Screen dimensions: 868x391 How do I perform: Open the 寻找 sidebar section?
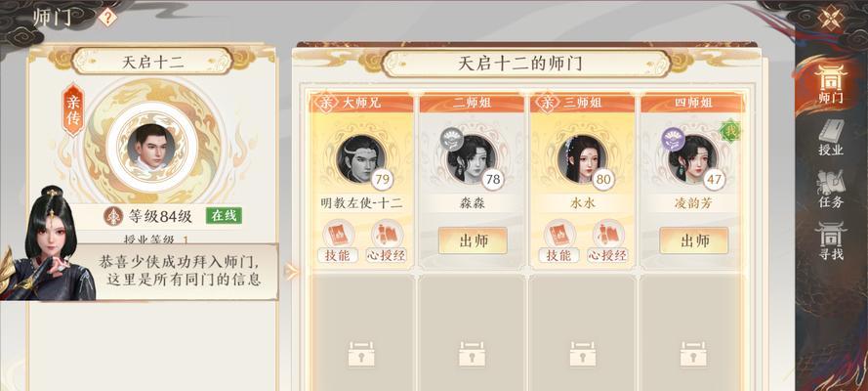point(830,240)
